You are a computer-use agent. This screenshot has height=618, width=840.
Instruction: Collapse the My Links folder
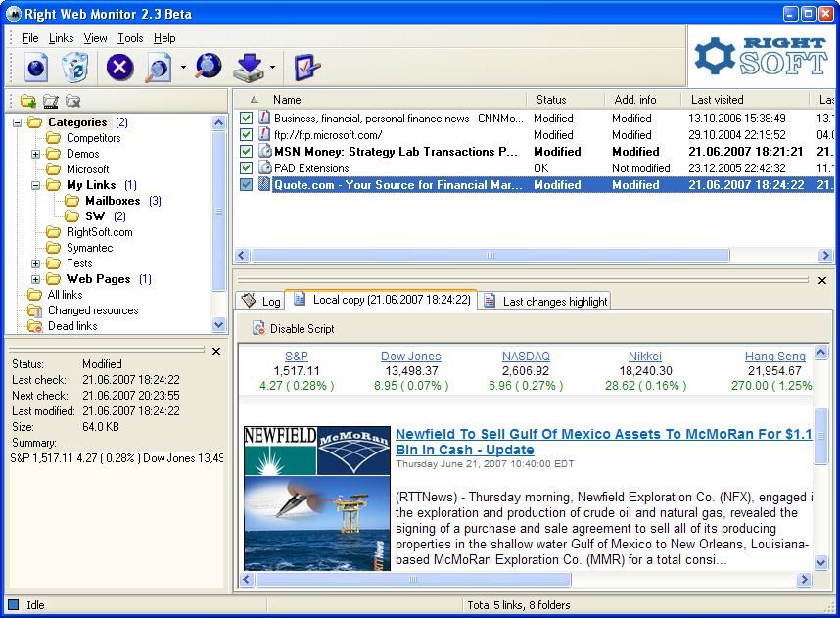click(x=35, y=185)
